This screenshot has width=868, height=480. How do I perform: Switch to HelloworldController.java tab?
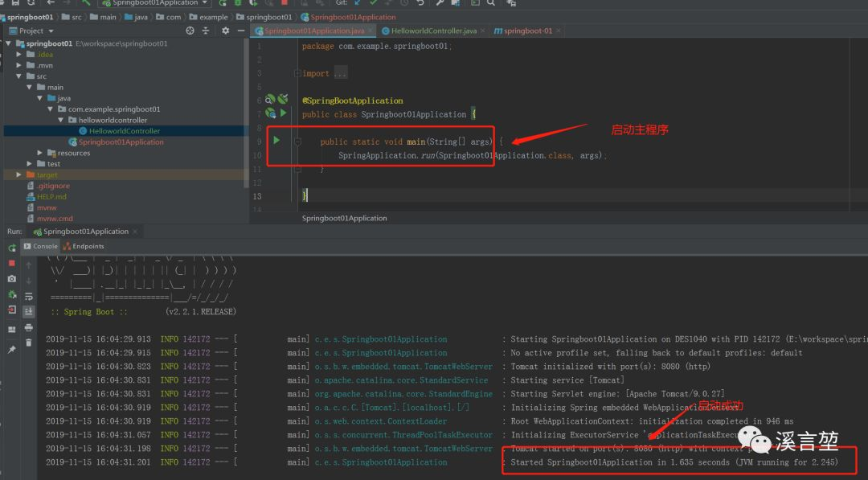[433, 31]
